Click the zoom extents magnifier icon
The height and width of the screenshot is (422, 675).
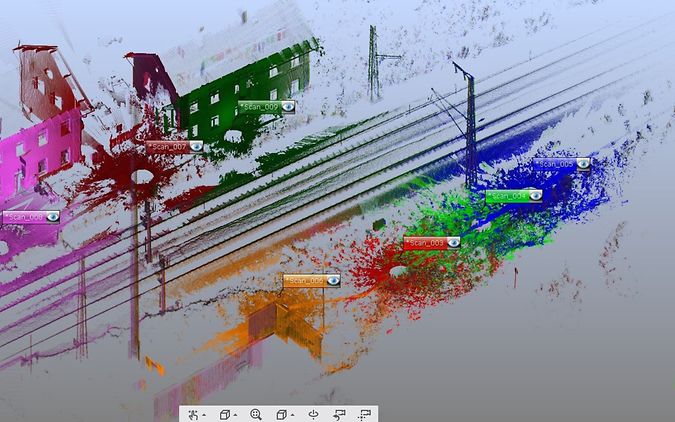[256, 414]
